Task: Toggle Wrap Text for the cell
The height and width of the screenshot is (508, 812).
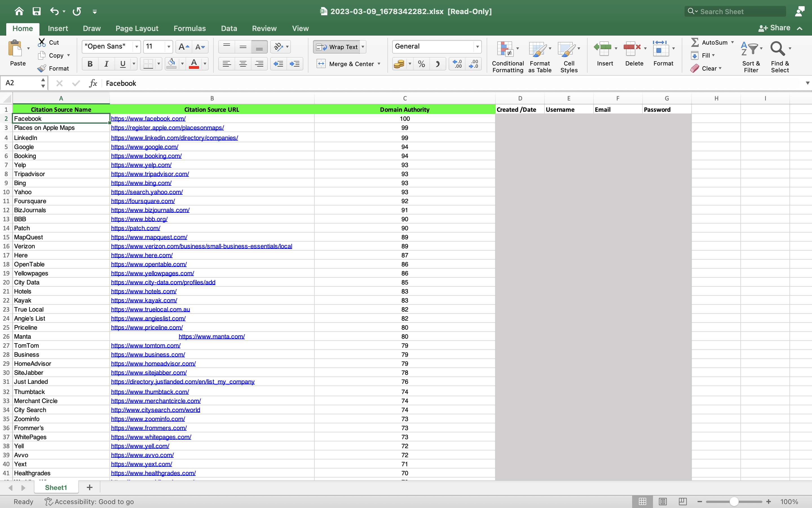Action: tap(337, 47)
